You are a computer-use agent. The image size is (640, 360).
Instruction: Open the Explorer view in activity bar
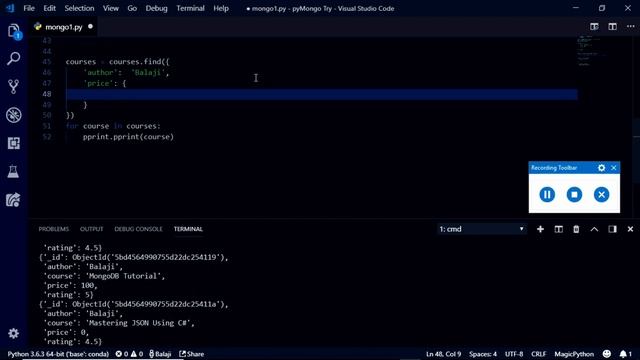pyautogui.click(x=13, y=31)
